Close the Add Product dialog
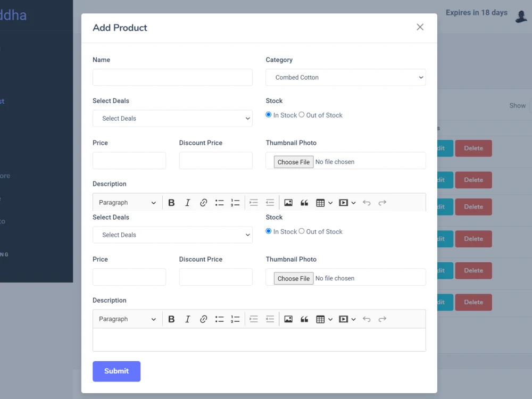Image resolution: width=532 pixels, height=399 pixels. (420, 27)
